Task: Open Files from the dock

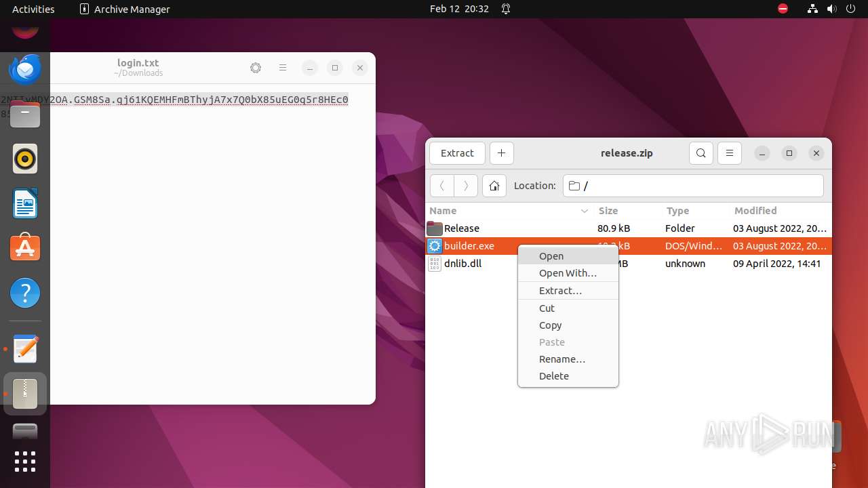Action: 25,114
